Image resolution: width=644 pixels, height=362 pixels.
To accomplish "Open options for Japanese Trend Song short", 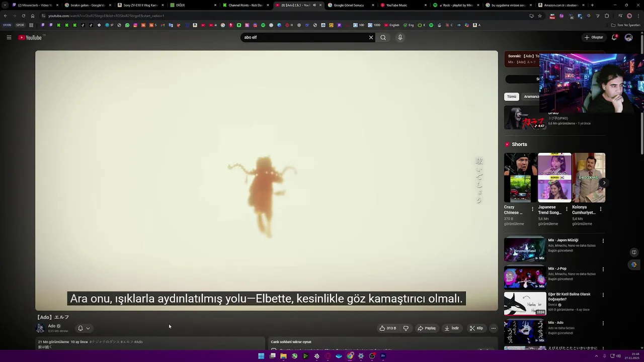I will coord(567,209).
